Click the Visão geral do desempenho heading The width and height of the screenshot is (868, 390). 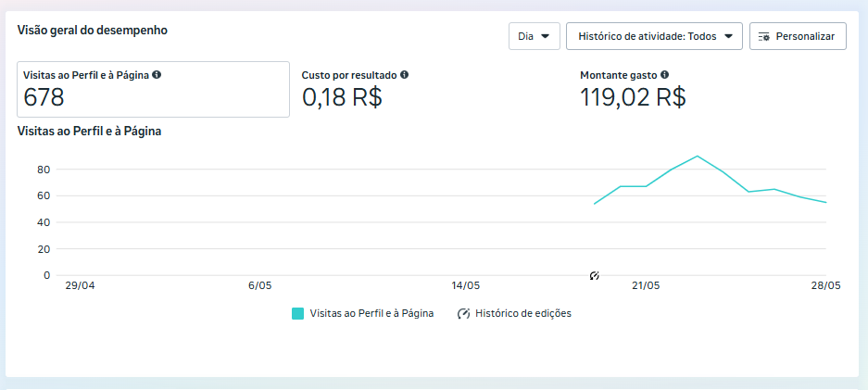(93, 30)
